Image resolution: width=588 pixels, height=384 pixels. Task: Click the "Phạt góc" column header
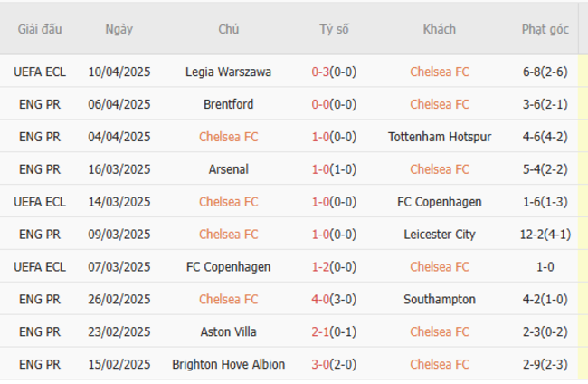pos(545,29)
